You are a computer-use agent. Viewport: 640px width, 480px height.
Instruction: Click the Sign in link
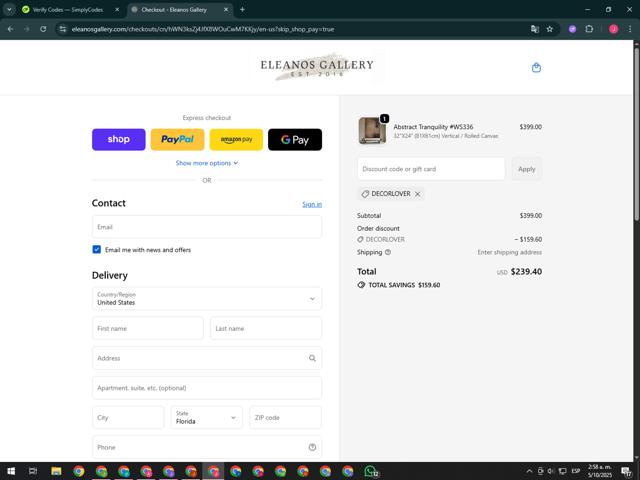pos(312,204)
